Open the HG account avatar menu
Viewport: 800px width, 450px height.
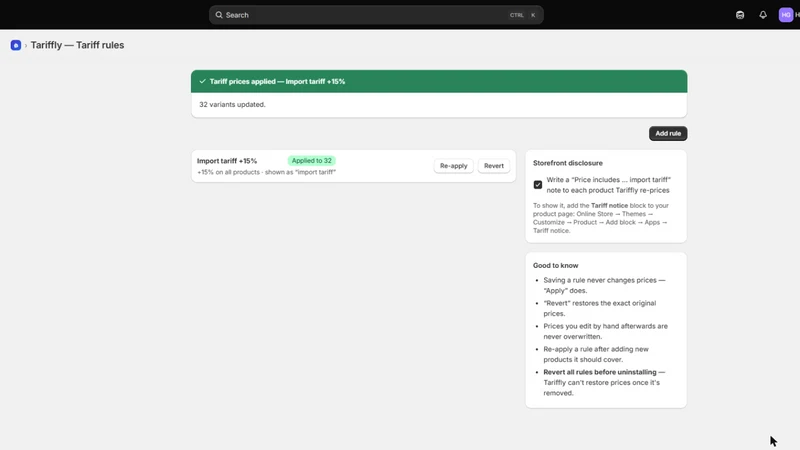786,15
